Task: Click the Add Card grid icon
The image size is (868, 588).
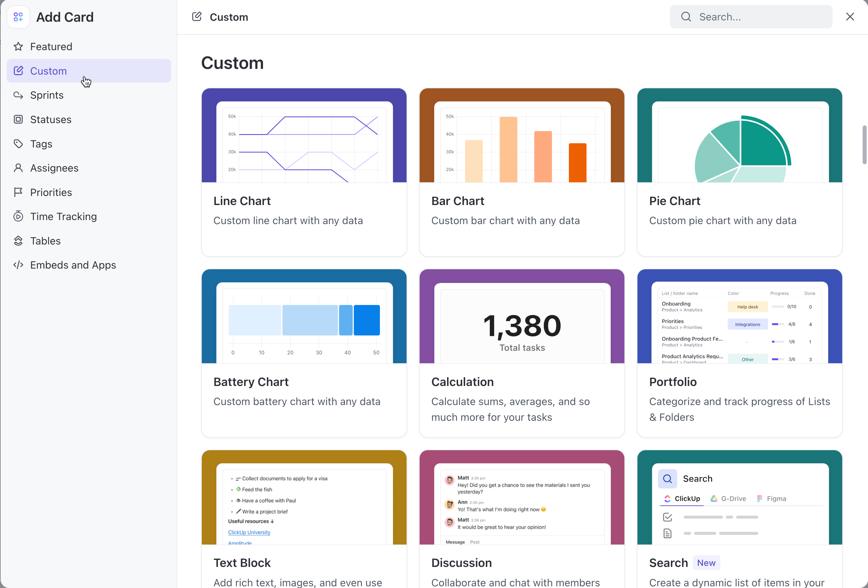Action: tap(18, 17)
